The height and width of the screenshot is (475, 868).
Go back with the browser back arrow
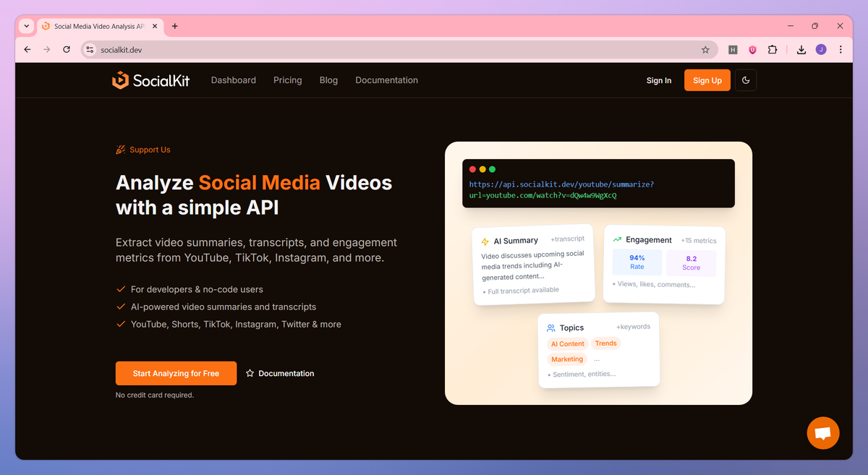click(x=27, y=49)
